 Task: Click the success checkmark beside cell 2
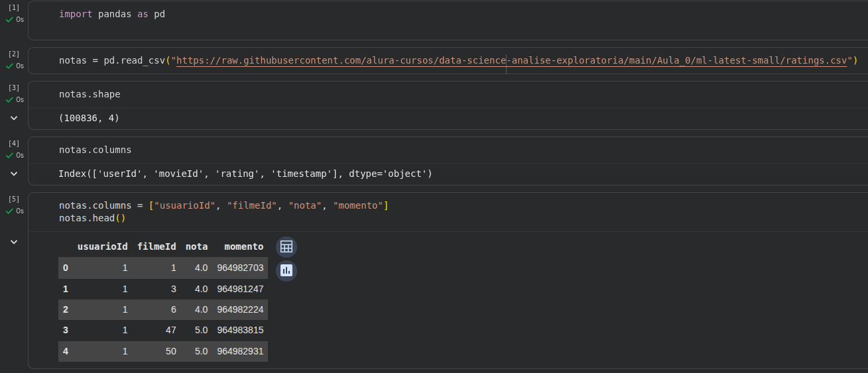point(10,66)
